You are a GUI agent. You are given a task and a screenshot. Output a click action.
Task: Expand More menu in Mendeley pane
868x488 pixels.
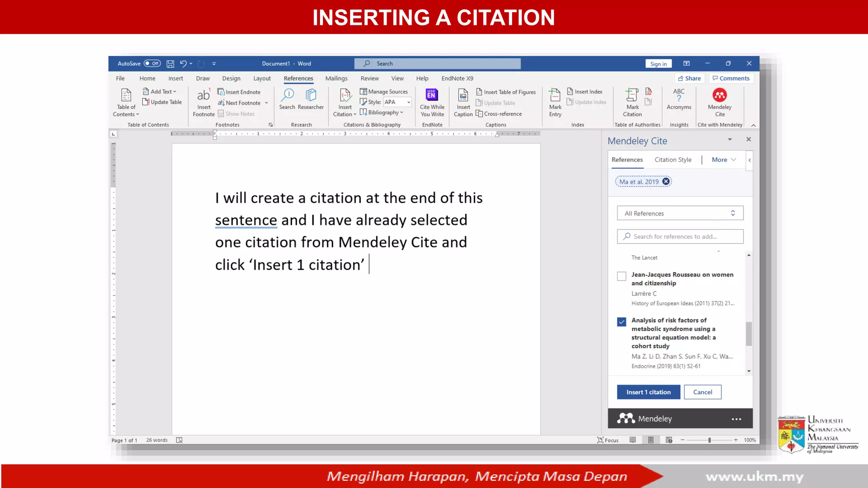click(x=724, y=160)
